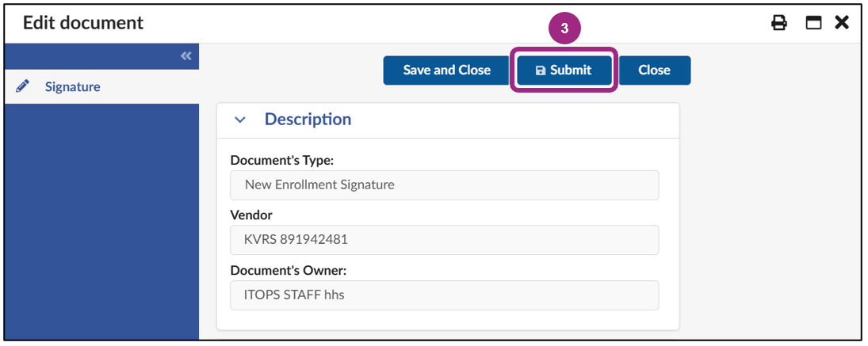Viewport: 868px width, 346px height.
Task: Click the Vendor label
Action: [x=251, y=215]
